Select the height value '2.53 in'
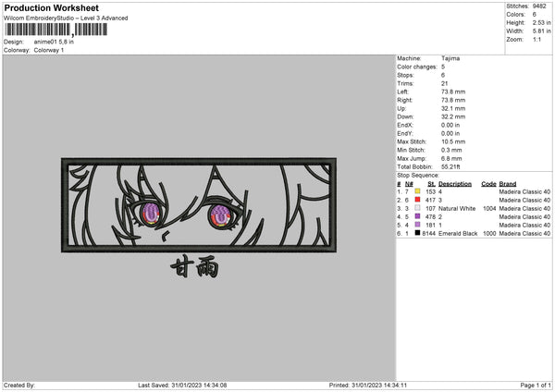This screenshot has width=555, height=392. click(x=542, y=22)
